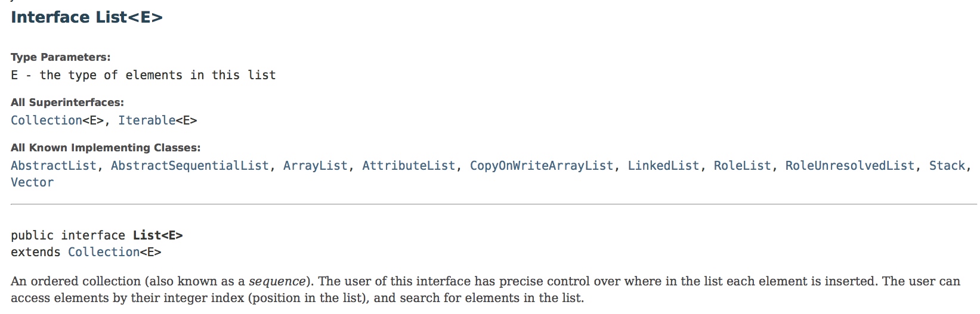The image size is (980, 314).
Task: Open the LinkedList class link
Action: point(663,166)
